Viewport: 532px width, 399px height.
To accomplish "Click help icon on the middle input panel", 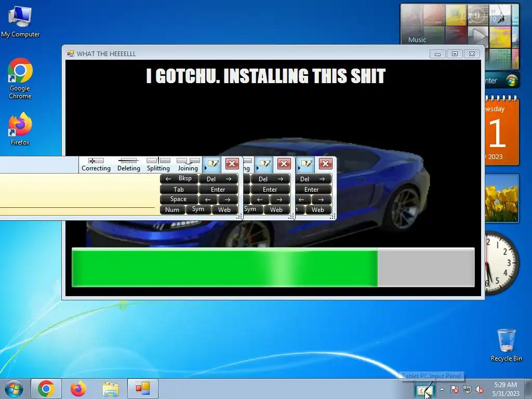I will (x=265, y=164).
